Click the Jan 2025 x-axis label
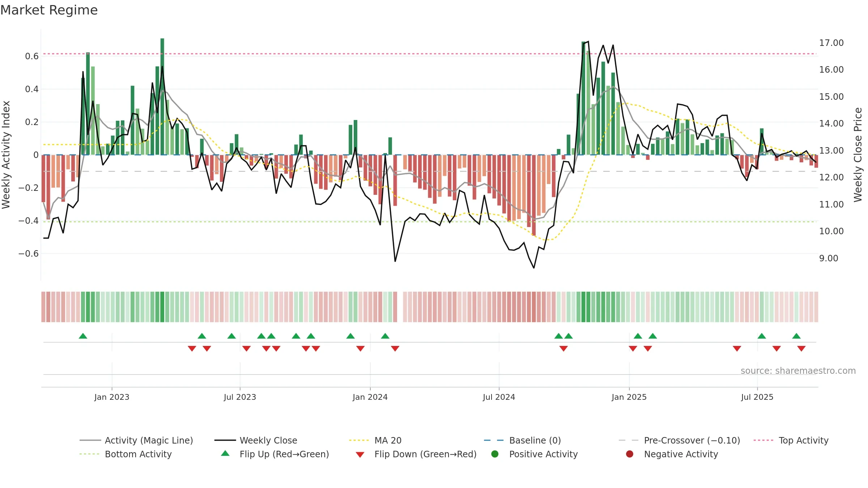 [629, 397]
